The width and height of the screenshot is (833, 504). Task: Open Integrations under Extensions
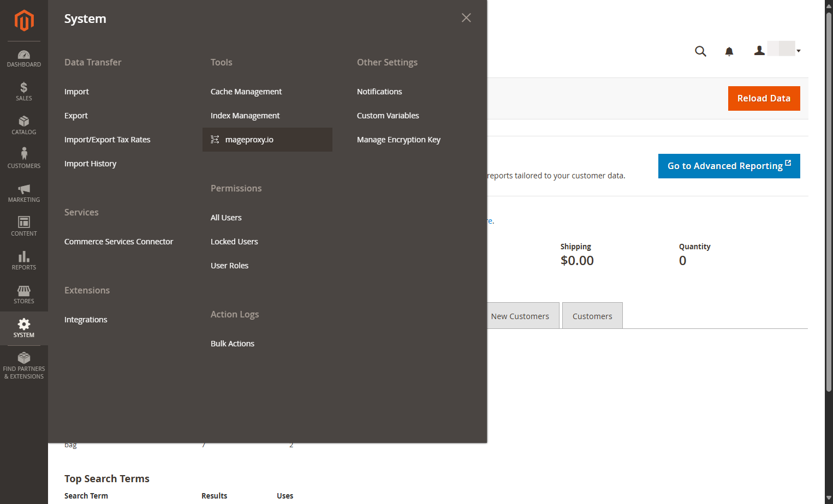tap(86, 320)
